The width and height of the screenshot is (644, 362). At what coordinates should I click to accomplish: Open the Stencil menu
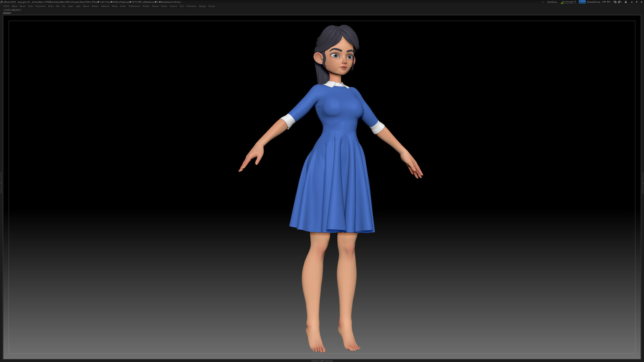(155, 6)
